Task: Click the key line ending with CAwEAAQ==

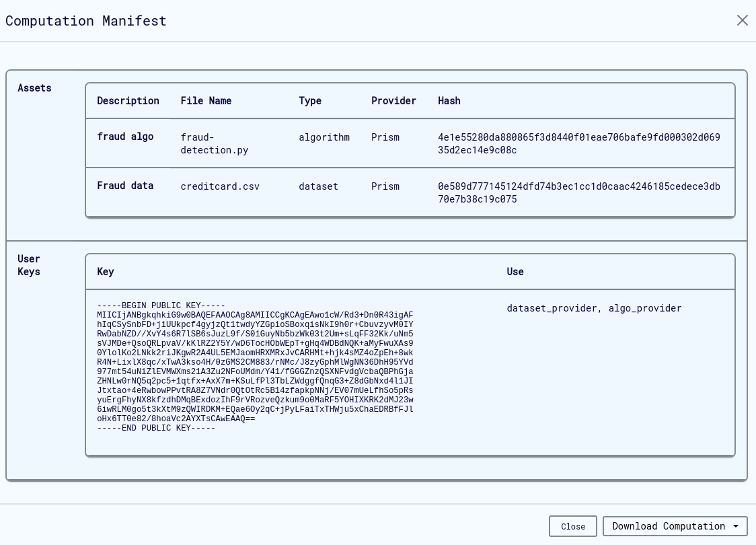Action: (x=176, y=419)
